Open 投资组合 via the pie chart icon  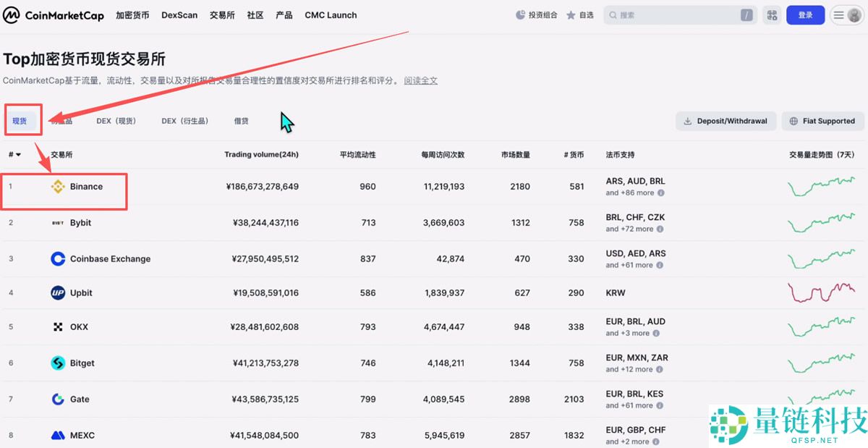pos(519,14)
